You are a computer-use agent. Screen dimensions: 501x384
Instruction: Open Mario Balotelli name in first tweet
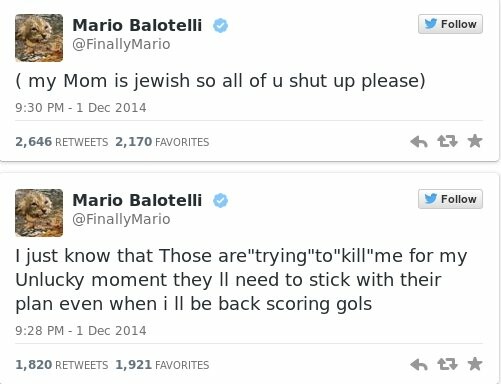137,25
